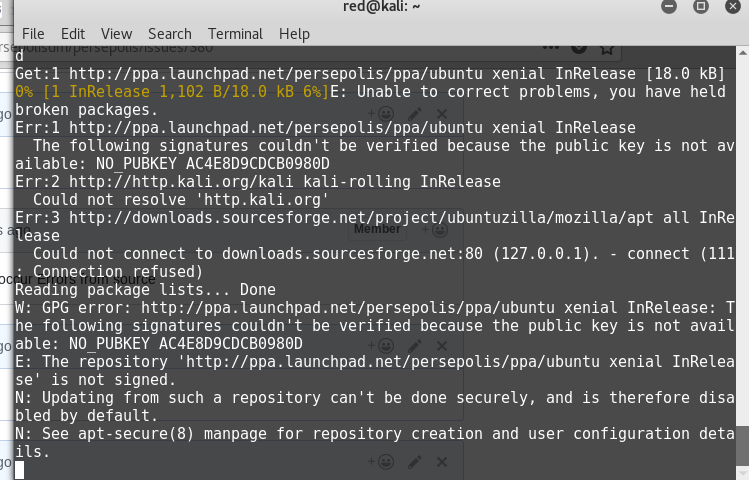The width and height of the screenshot is (749, 480).
Task: Open the Edit menu
Action: (73, 34)
